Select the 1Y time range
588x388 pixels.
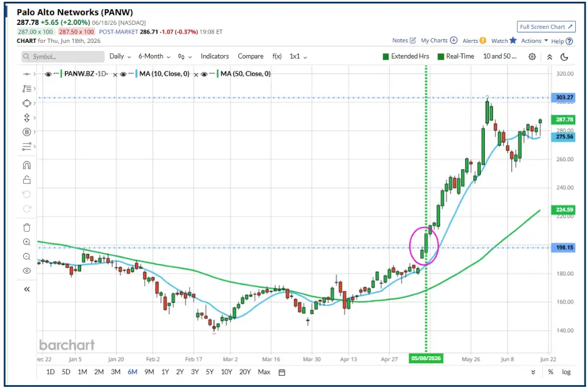coord(165,372)
